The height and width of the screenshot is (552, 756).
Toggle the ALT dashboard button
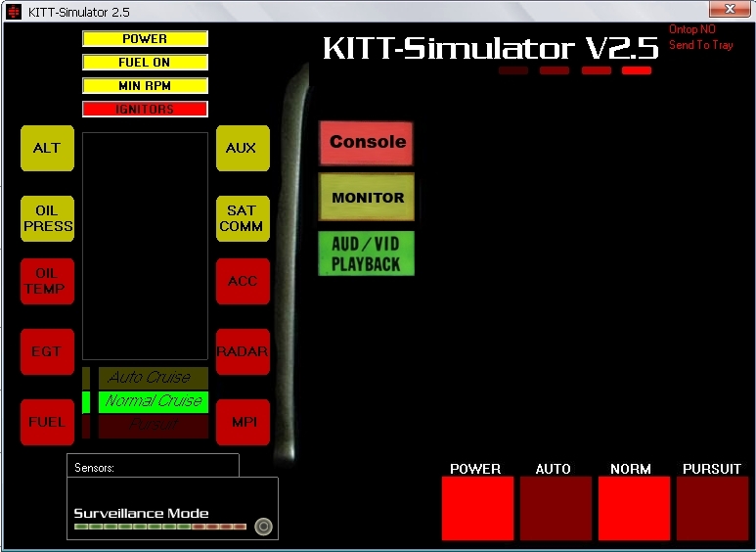point(47,148)
